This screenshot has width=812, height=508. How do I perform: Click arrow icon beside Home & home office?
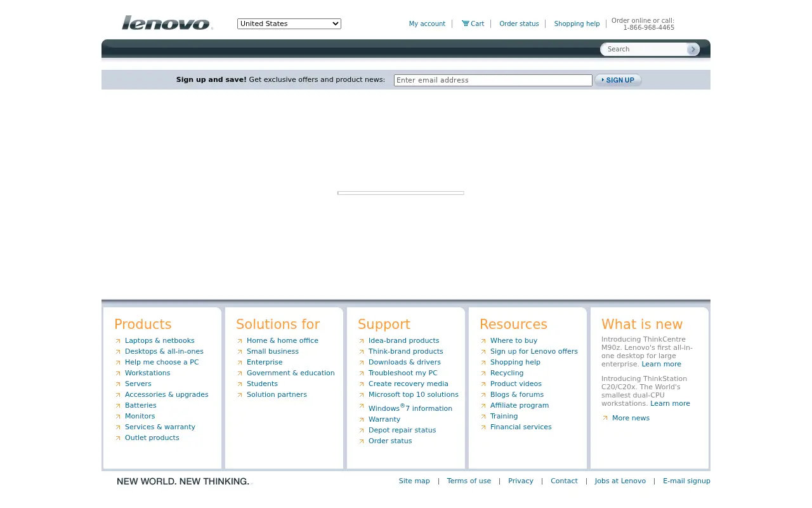240,341
